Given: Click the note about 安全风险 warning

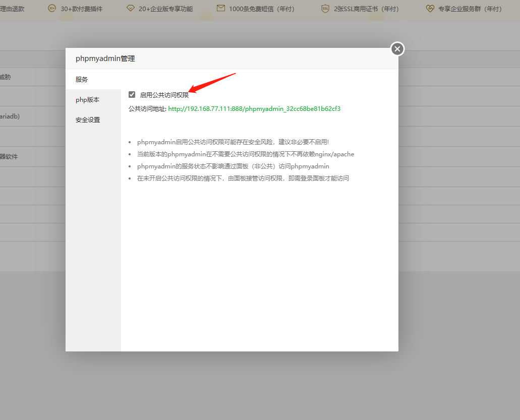Looking at the screenshot, I should point(233,142).
